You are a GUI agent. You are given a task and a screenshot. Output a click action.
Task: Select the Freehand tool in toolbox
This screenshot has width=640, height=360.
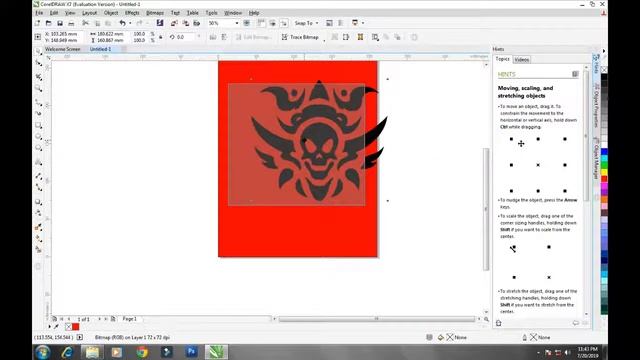38,102
